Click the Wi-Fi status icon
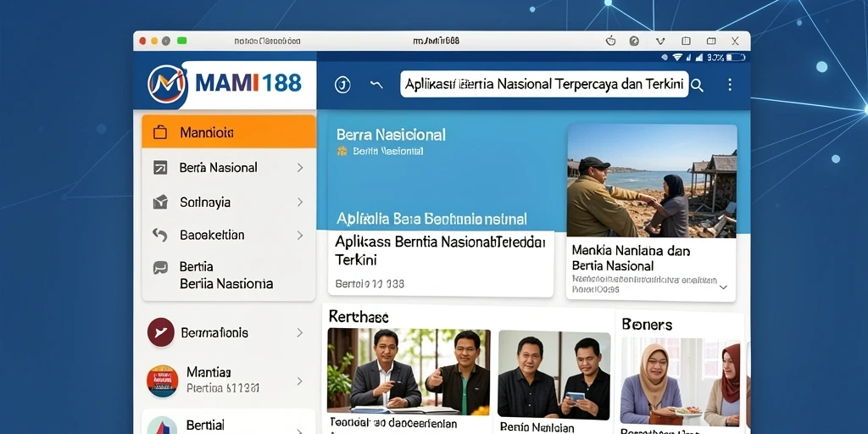This screenshot has height=434, width=868. [x=677, y=57]
